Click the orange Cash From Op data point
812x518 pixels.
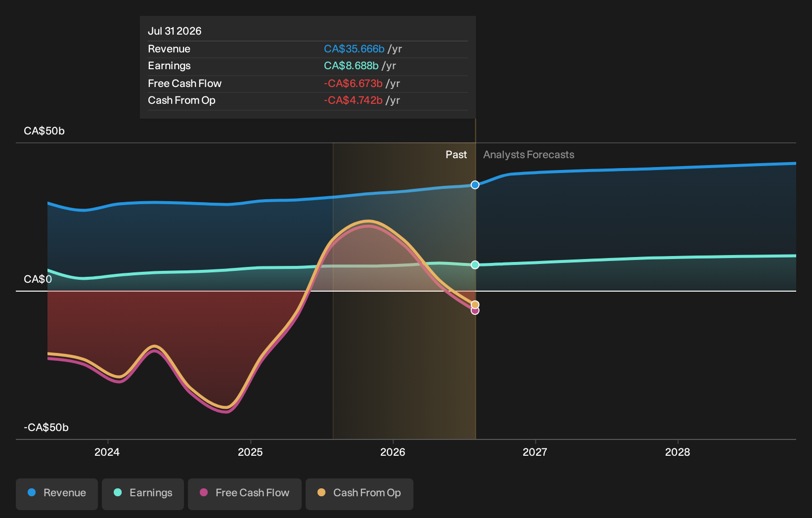475,304
